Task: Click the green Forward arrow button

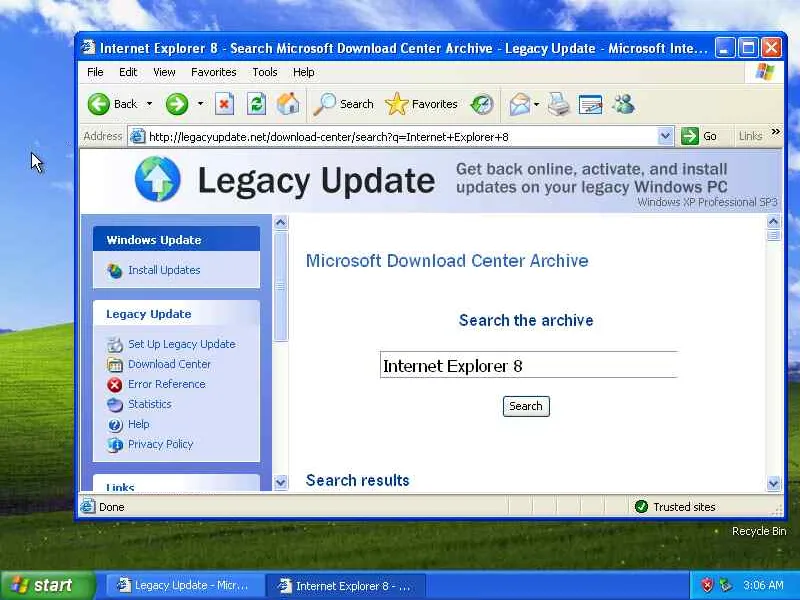Action: [177, 104]
